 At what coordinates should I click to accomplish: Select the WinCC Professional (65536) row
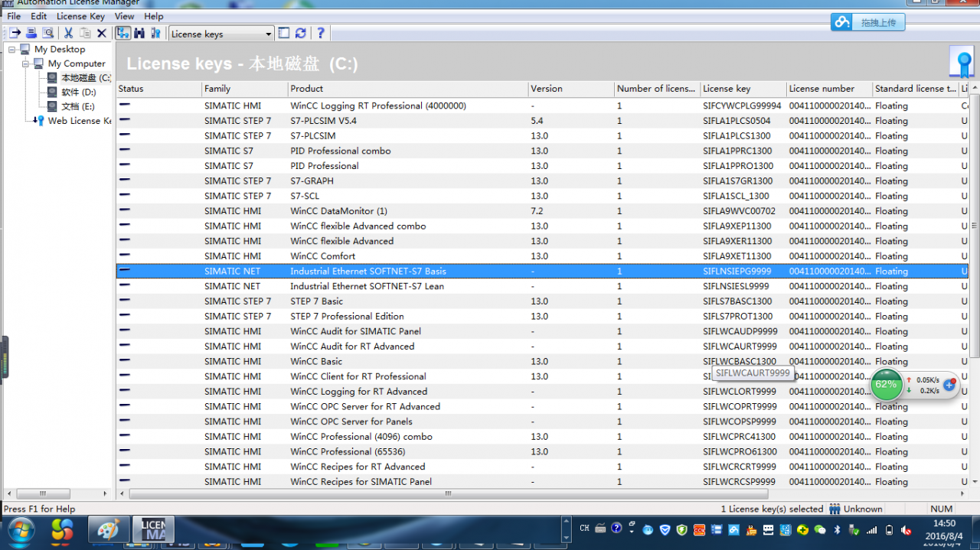[544, 452]
